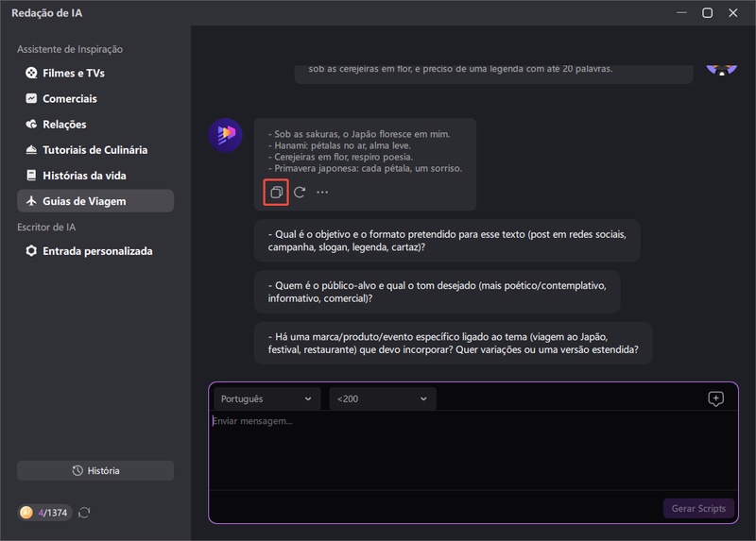The width and height of the screenshot is (756, 541).
Task: Open the História button
Action: pyautogui.click(x=95, y=470)
